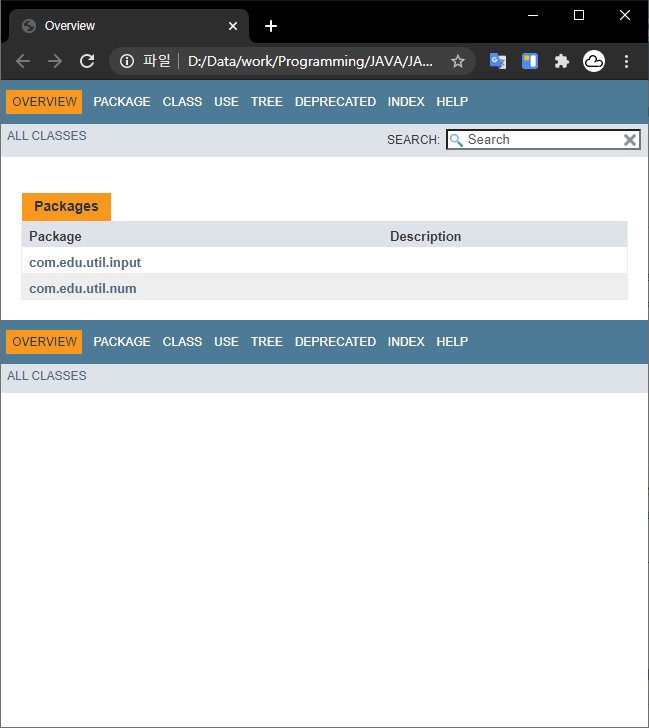This screenshot has width=649, height=728.
Task: Click the SEARCH: label
Action: pos(413,140)
